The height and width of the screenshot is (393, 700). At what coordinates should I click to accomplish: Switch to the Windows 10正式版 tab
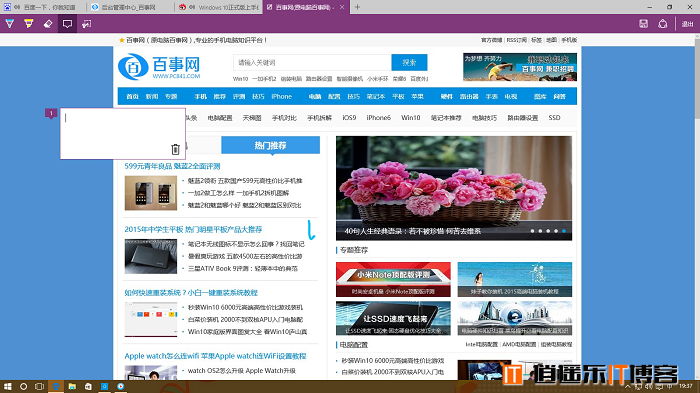pos(218,7)
